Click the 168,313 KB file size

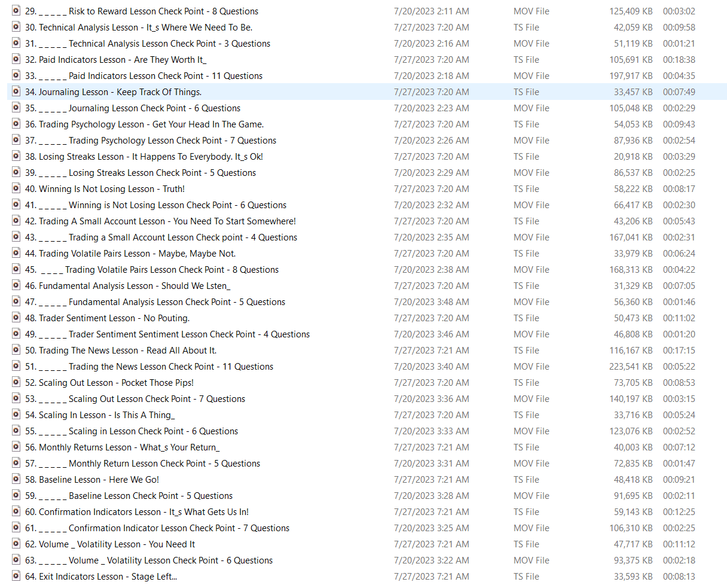pos(631,270)
